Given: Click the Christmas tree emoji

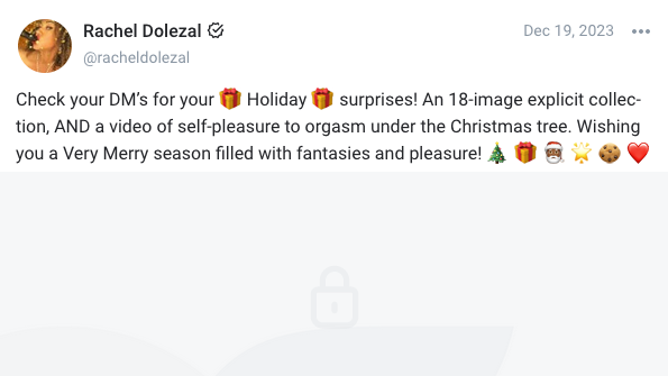Looking at the screenshot, I should click(x=497, y=153).
